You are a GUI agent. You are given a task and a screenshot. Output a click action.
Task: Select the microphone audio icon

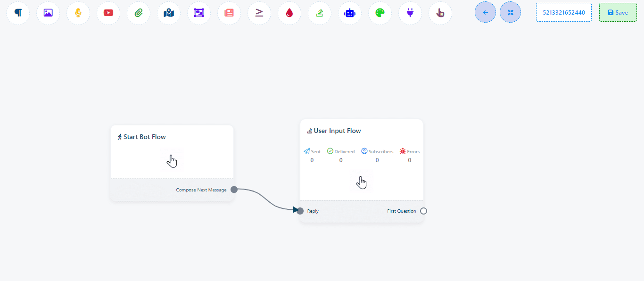[x=78, y=13]
